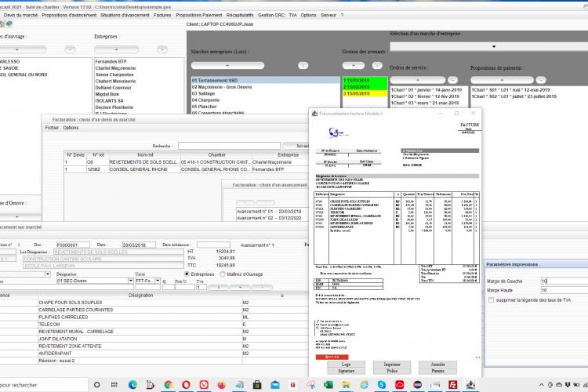Expand the Désignation 01 SEC-Divers dropdown
Screen dimensions: 588x392
coord(130,281)
